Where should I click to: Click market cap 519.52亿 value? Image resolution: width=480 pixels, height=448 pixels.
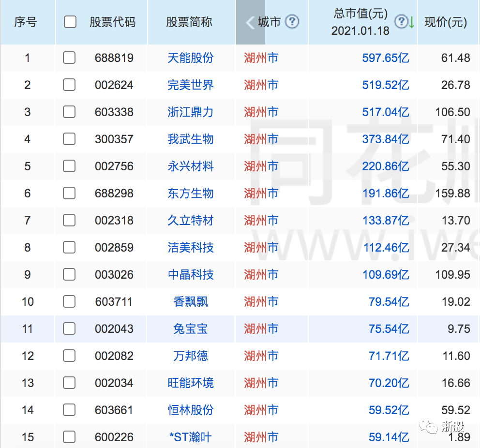pyautogui.click(x=386, y=85)
